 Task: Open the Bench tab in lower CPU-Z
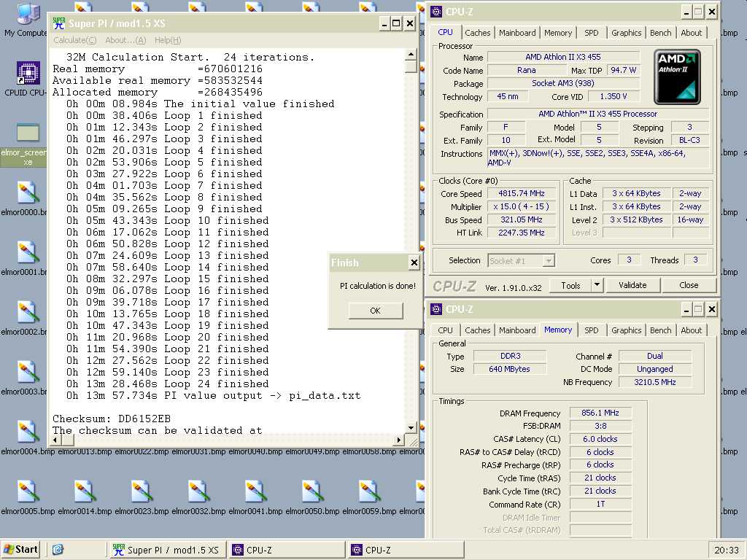660,330
